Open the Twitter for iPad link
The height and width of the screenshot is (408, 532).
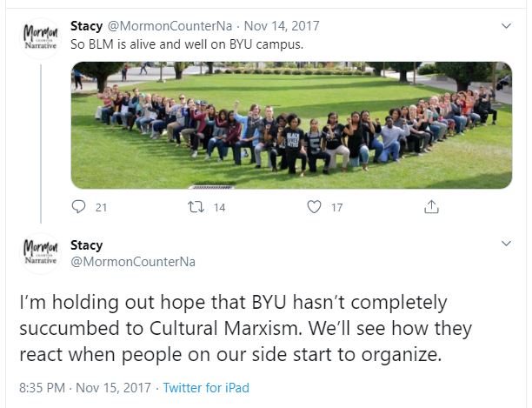[206, 387]
